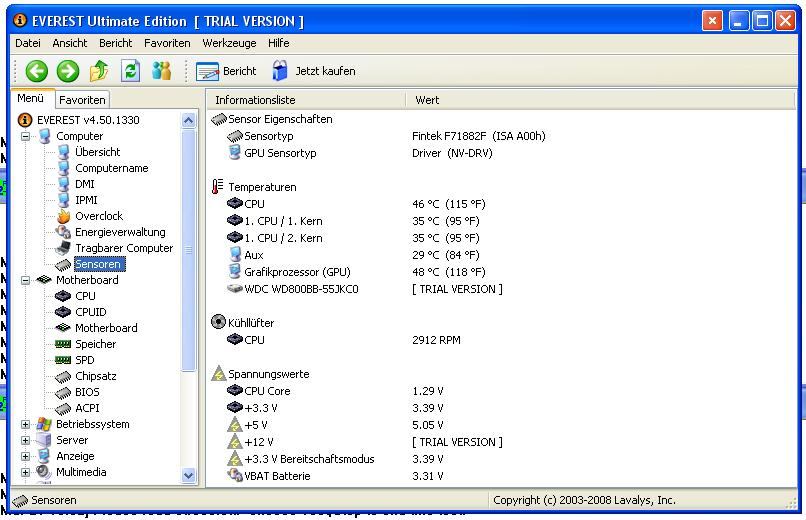806x520 pixels.
Task: Expand the Server tree node
Action: tap(25, 440)
